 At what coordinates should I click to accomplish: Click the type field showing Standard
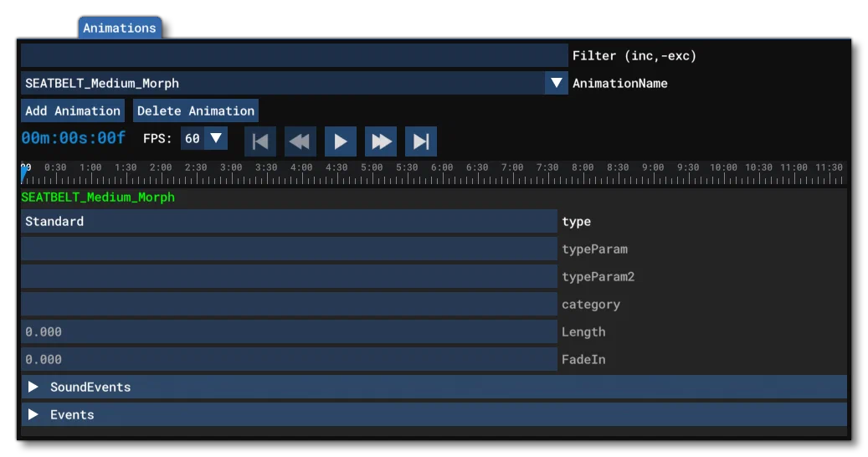pos(289,221)
